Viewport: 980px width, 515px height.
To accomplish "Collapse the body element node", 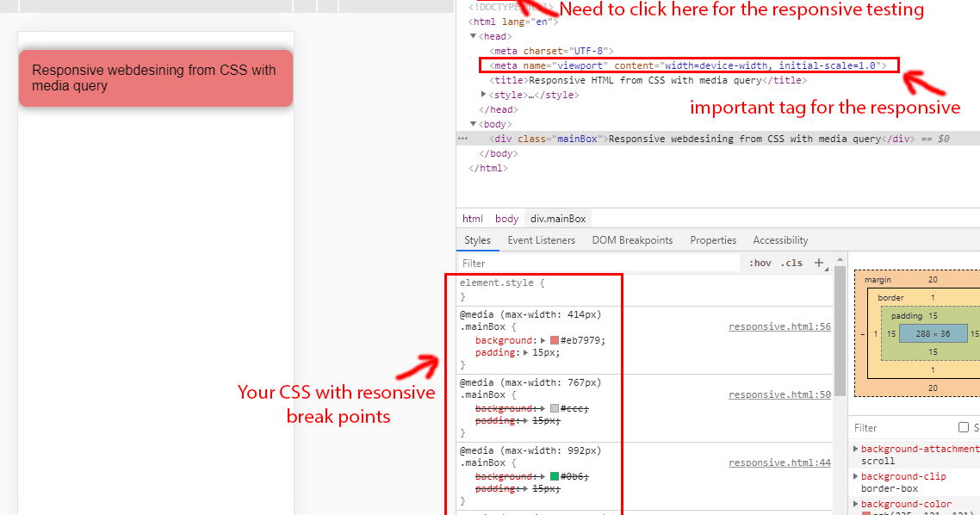I will click(474, 123).
